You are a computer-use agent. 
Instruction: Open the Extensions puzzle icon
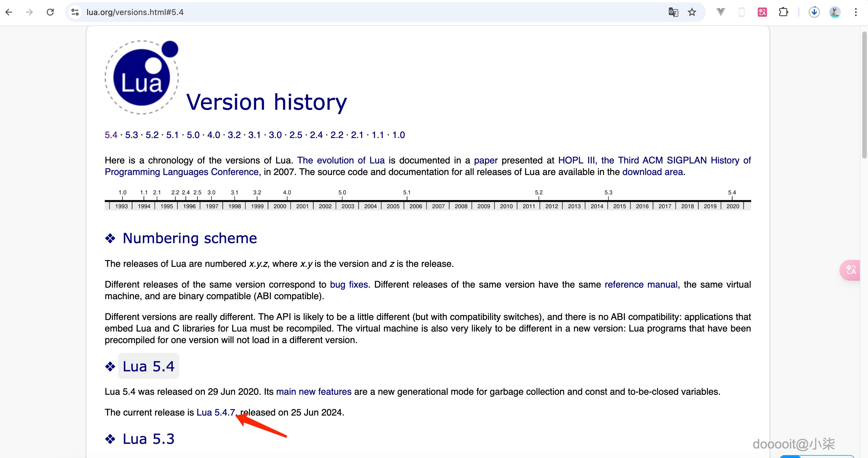tap(783, 12)
